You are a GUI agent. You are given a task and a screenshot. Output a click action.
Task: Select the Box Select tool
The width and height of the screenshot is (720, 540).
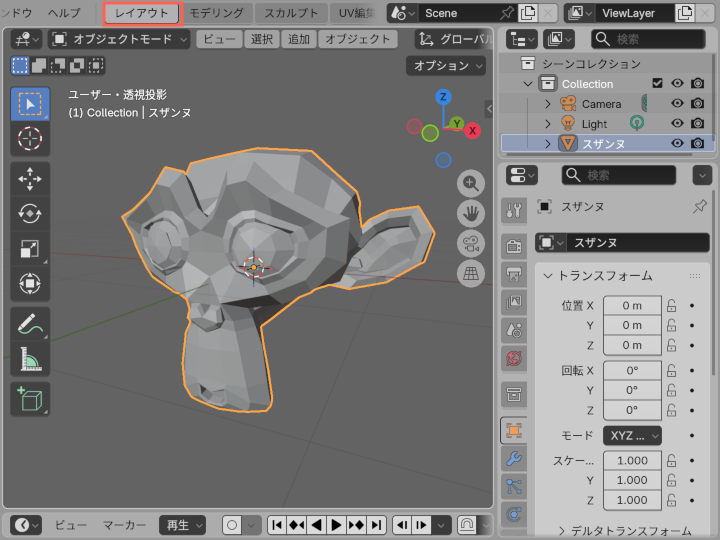[30, 104]
